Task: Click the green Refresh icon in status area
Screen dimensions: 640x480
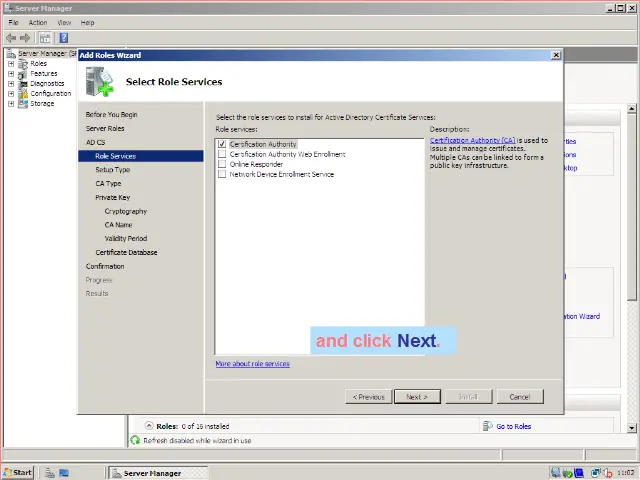Action: (135, 440)
